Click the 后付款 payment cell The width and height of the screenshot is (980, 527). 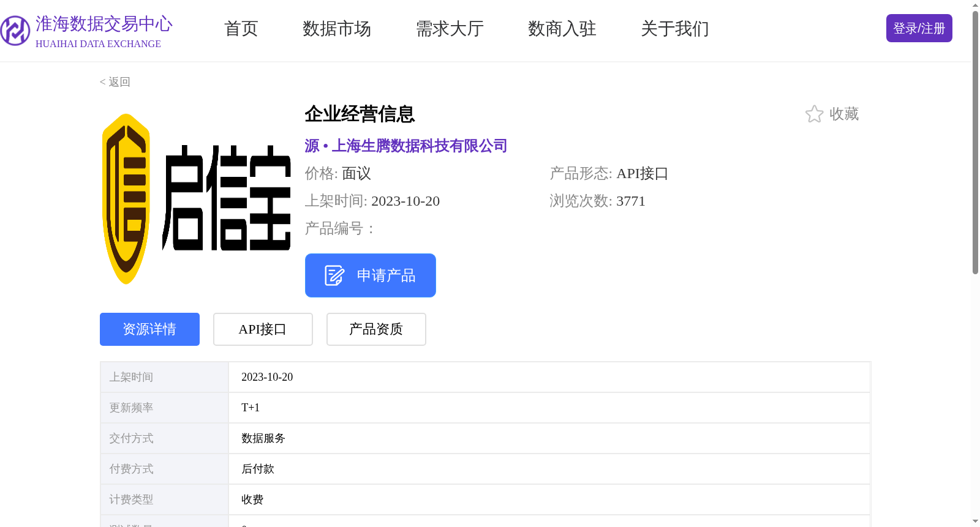tap(549, 469)
